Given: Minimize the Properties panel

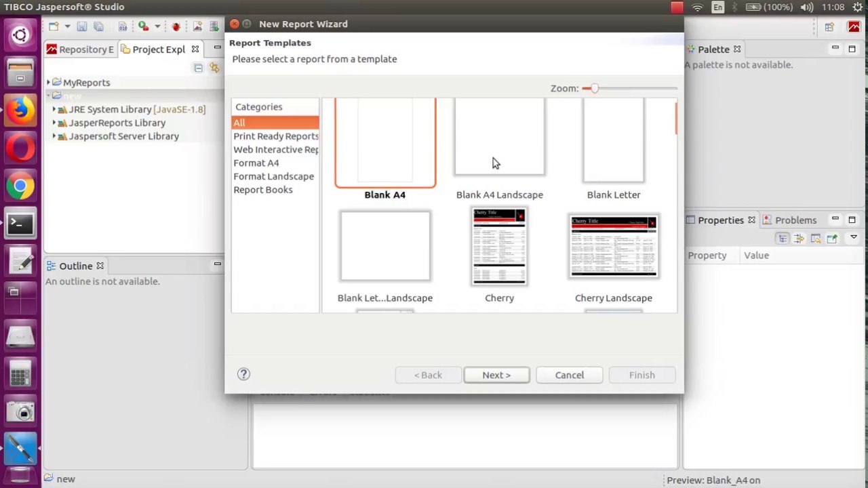Looking at the screenshot, I should (835, 219).
